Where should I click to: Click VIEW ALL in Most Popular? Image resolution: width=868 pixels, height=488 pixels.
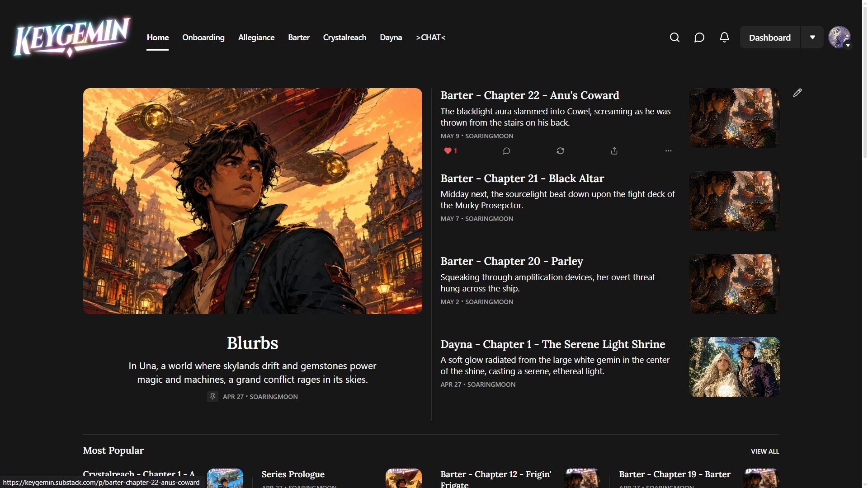point(765,451)
